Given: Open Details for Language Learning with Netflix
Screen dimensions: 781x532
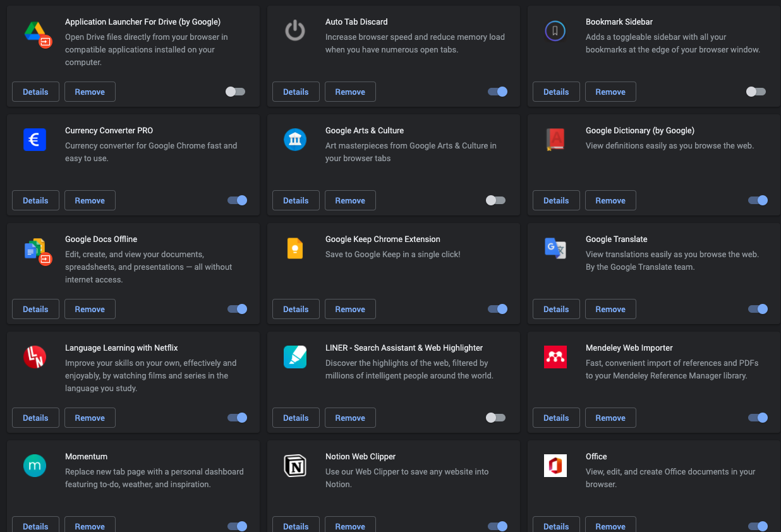Looking at the screenshot, I should [x=35, y=418].
